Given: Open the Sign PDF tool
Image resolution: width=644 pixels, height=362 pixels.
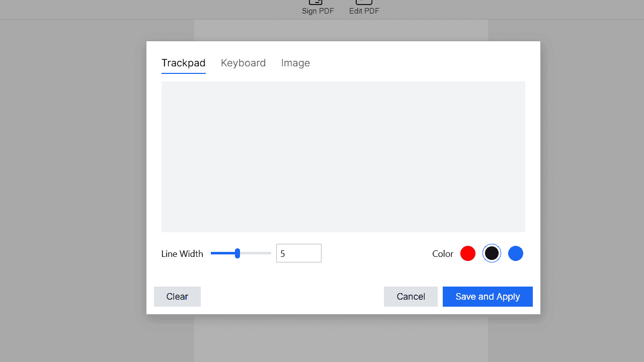Looking at the screenshot, I should pos(317,7).
